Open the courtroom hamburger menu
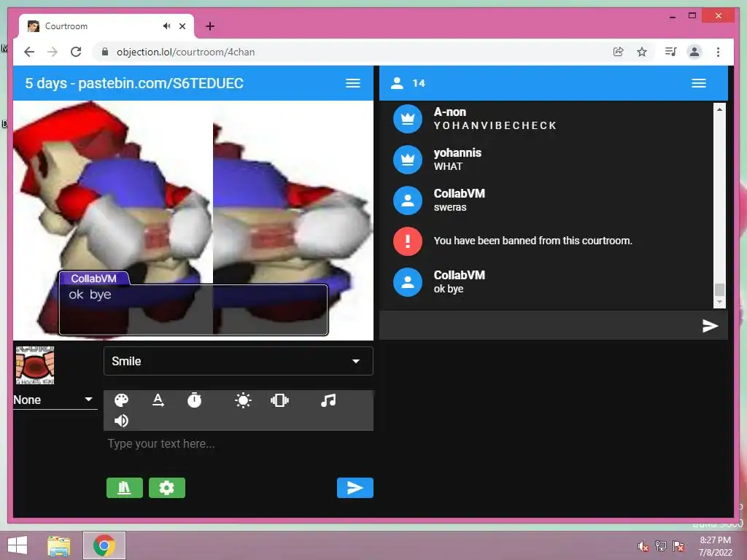Image resolution: width=747 pixels, height=560 pixels. (352, 83)
